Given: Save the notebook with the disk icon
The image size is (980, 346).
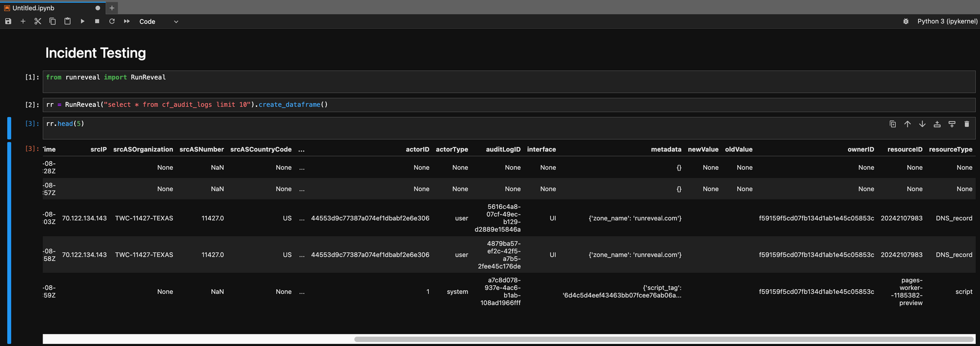Looking at the screenshot, I should (8, 22).
